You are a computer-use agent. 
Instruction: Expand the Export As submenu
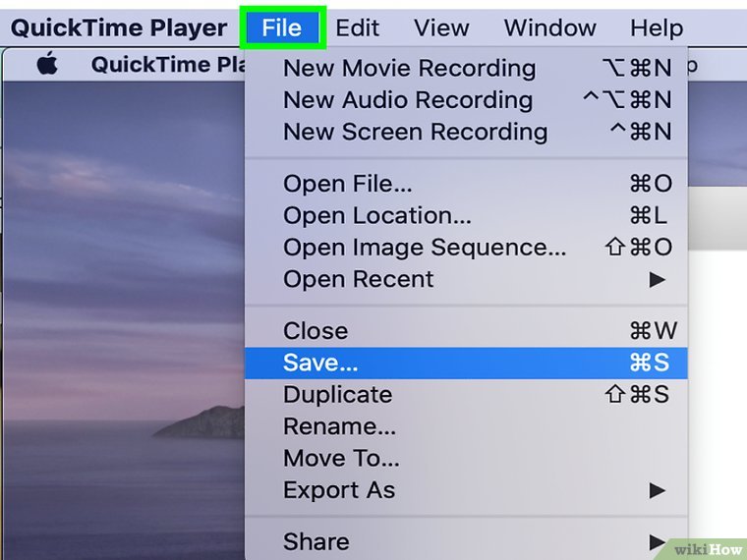pyautogui.click(x=338, y=490)
